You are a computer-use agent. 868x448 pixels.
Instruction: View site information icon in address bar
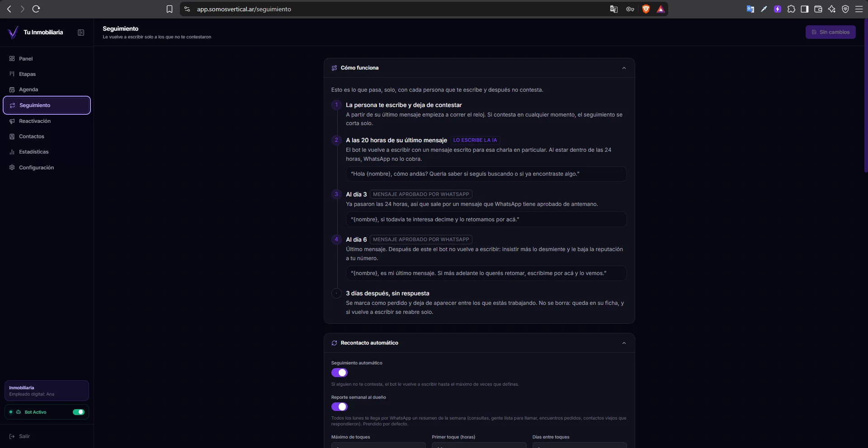click(187, 9)
